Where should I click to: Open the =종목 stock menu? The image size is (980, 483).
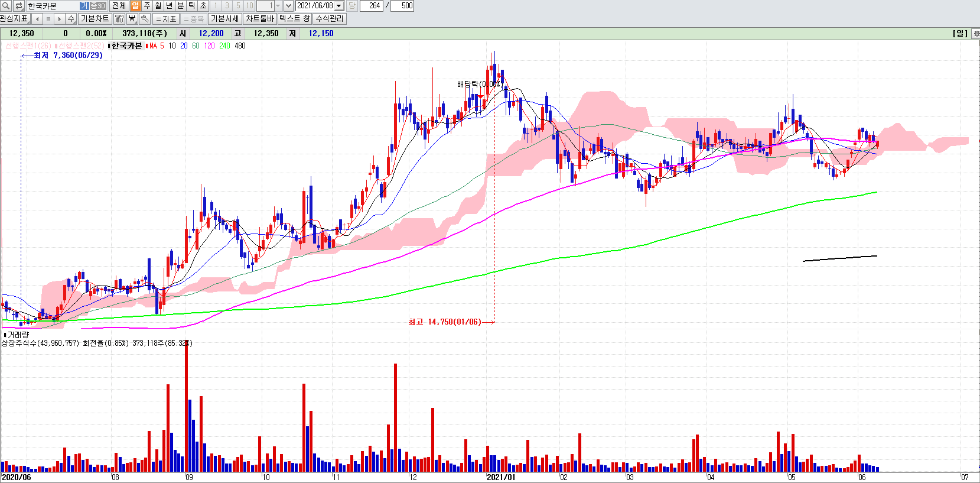(x=193, y=19)
